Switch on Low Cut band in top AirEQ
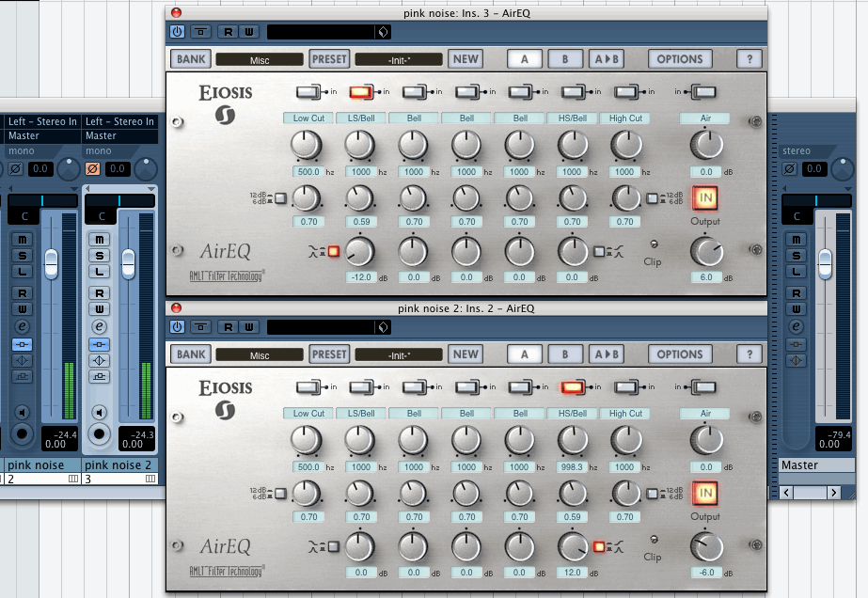The width and height of the screenshot is (868, 598). 308,91
